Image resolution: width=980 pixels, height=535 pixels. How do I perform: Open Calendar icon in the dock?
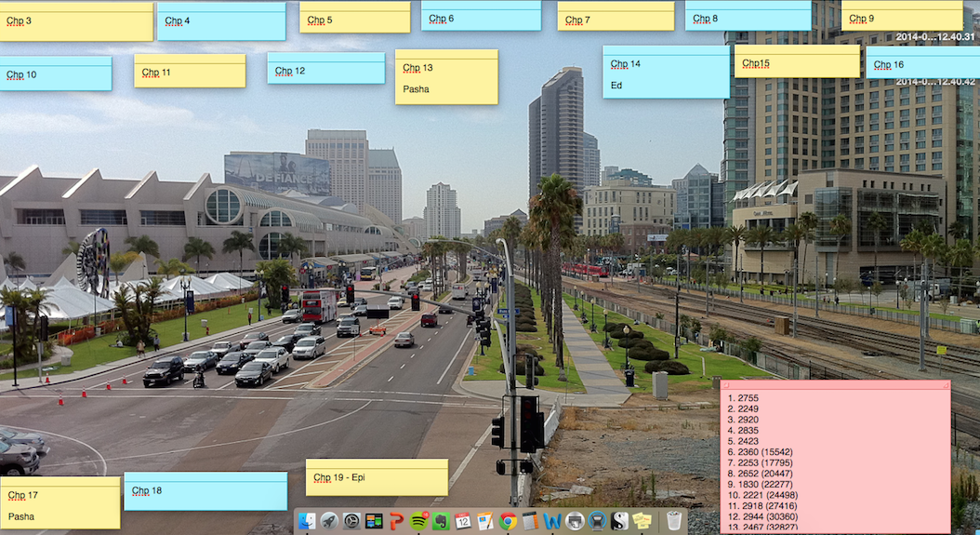pyautogui.click(x=463, y=521)
